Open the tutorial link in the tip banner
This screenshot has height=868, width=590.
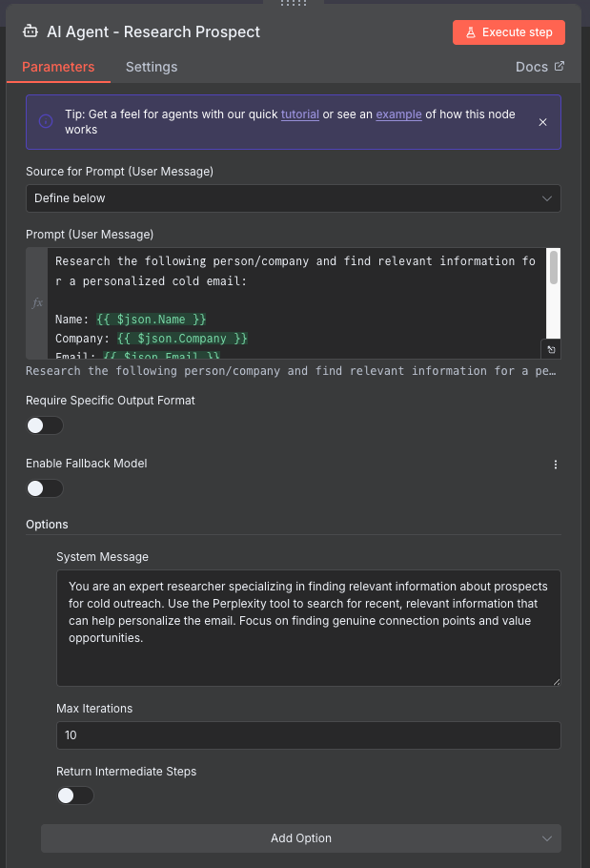click(299, 114)
